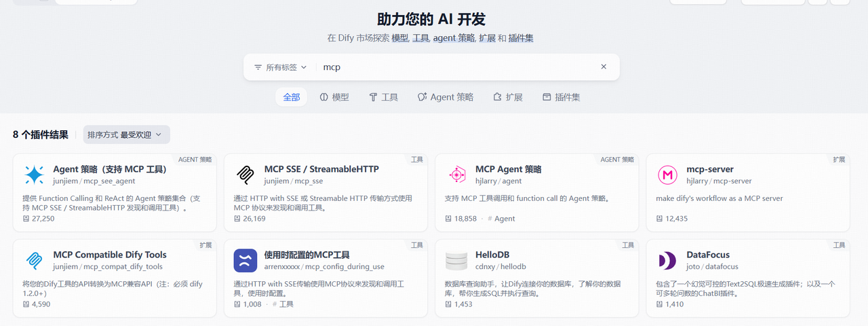Click the Agent 策略 plugin star icon
Image resolution: width=868 pixels, height=326 pixels.
[34, 175]
